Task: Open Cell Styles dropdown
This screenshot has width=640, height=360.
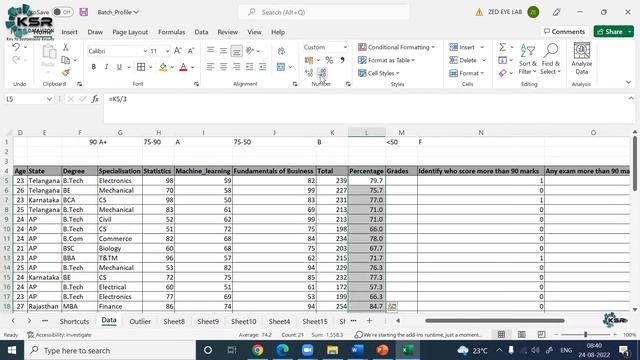Action: click(x=378, y=73)
